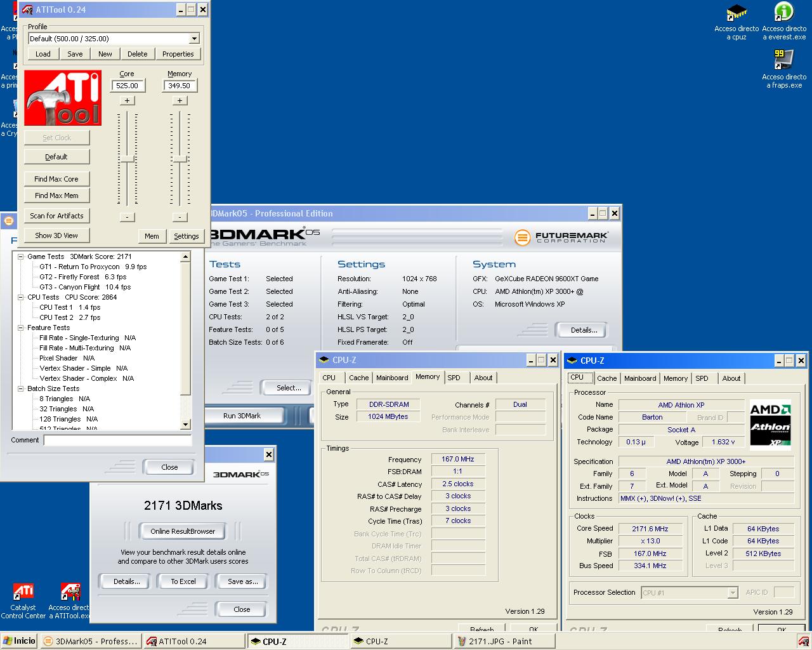Screen dimensions: 812x650
Task: Switch to the Mainboard tab in right CPU-Z window
Action: pyautogui.click(x=640, y=378)
